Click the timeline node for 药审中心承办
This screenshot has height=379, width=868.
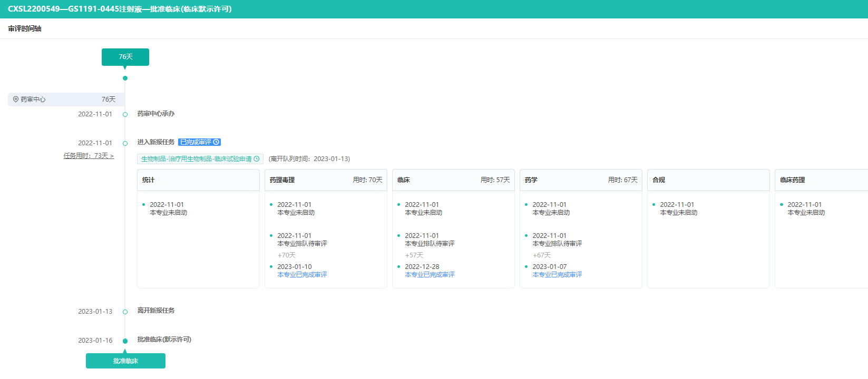(125, 114)
